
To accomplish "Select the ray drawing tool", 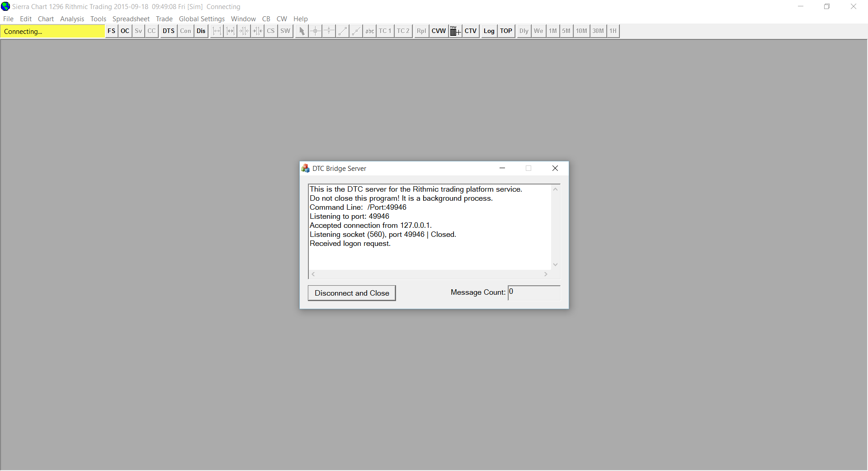I will pos(356,31).
